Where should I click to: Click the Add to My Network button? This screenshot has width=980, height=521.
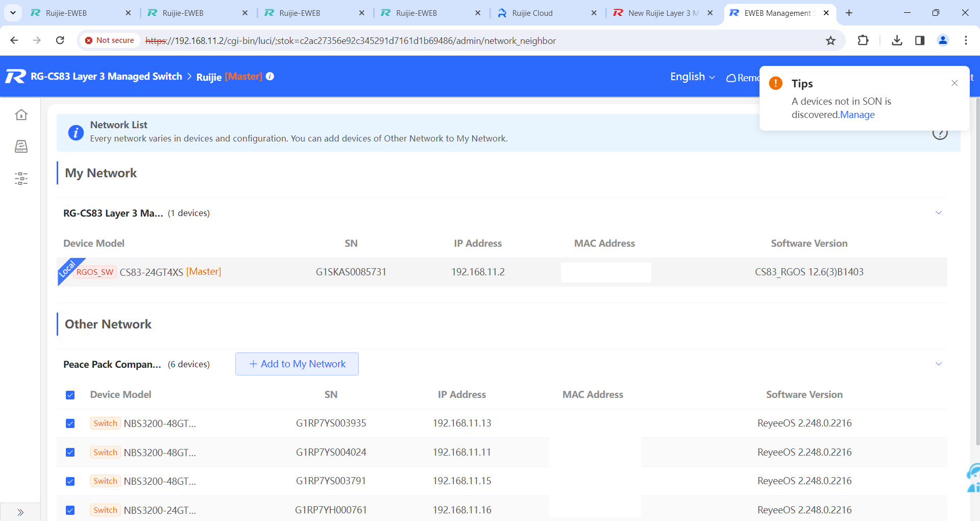297,364
